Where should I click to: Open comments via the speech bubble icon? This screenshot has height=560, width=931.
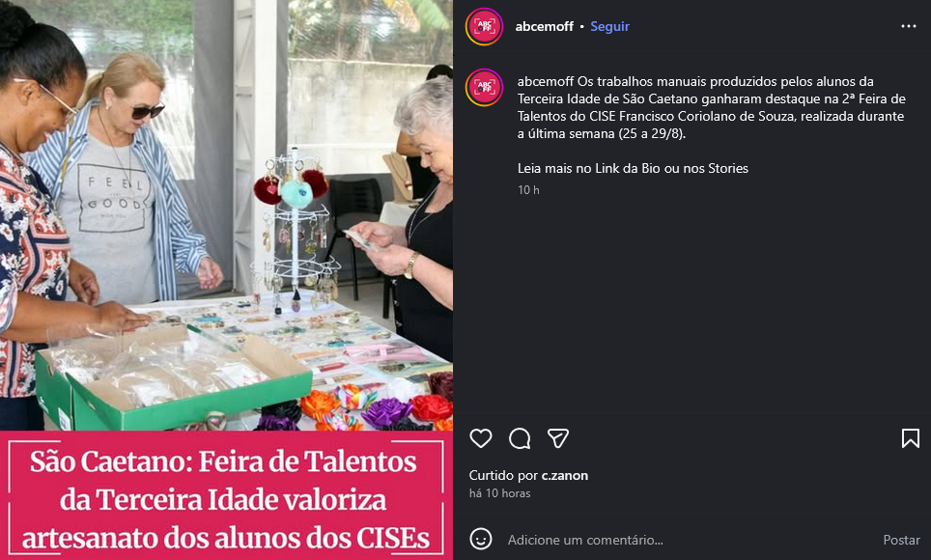(x=520, y=438)
